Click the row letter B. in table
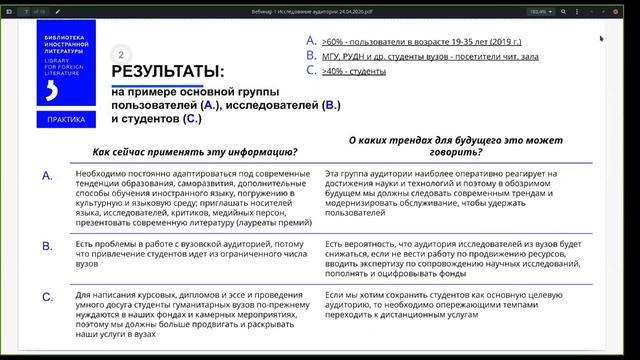The image size is (640, 360). 47,246
